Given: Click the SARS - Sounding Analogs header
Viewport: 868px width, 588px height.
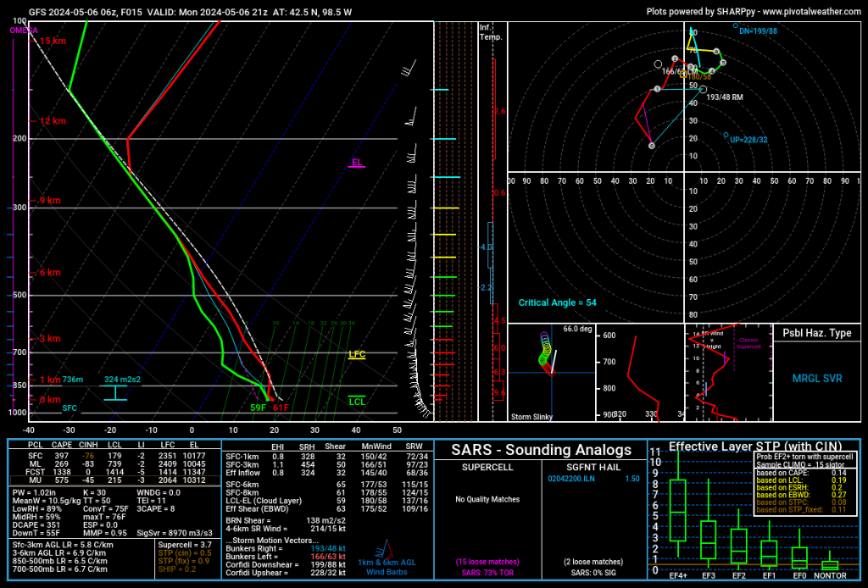Looking at the screenshot, I should [541, 449].
